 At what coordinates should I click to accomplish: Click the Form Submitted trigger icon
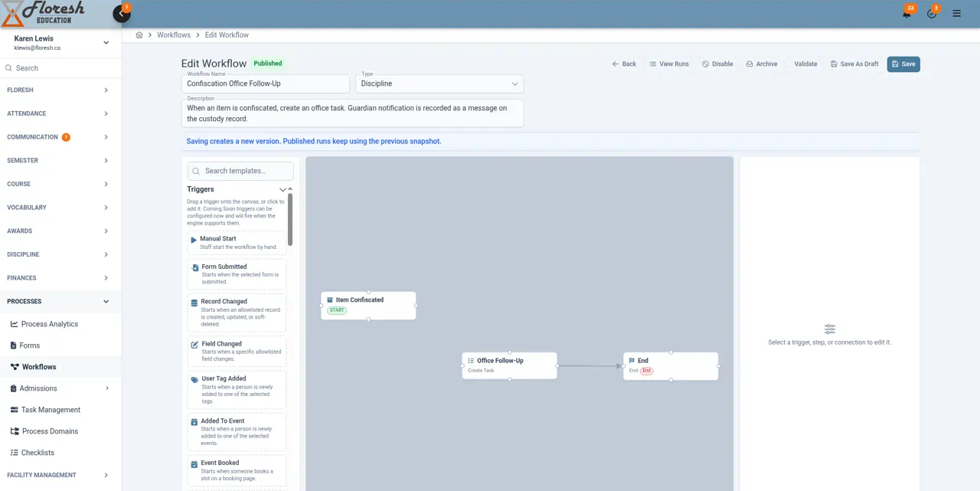click(x=194, y=268)
